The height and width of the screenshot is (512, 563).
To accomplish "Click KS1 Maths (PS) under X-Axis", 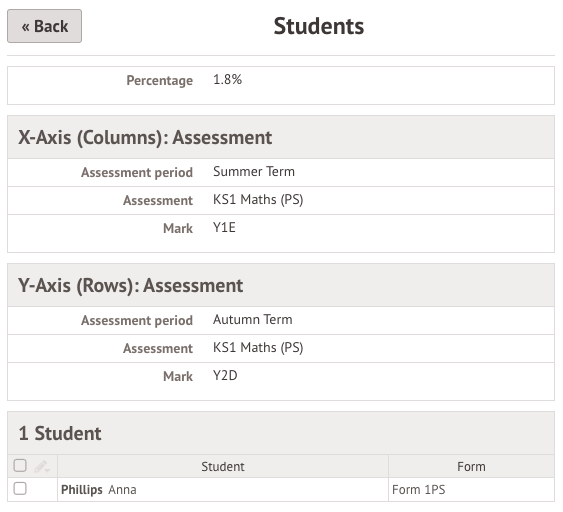I will (x=258, y=200).
